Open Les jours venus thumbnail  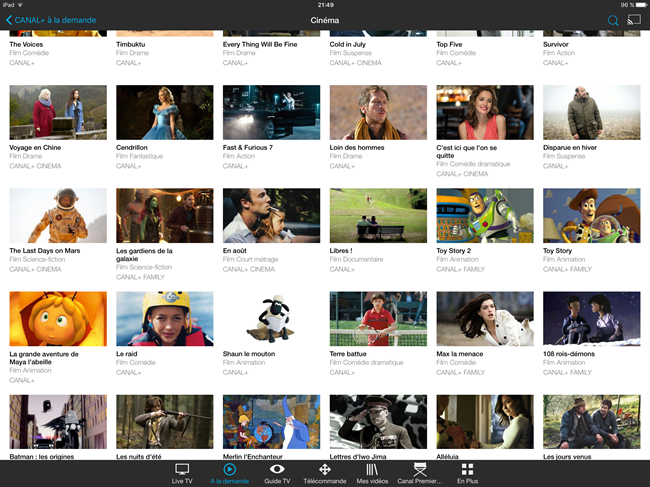pyautogui.click(x=592, y=422)
